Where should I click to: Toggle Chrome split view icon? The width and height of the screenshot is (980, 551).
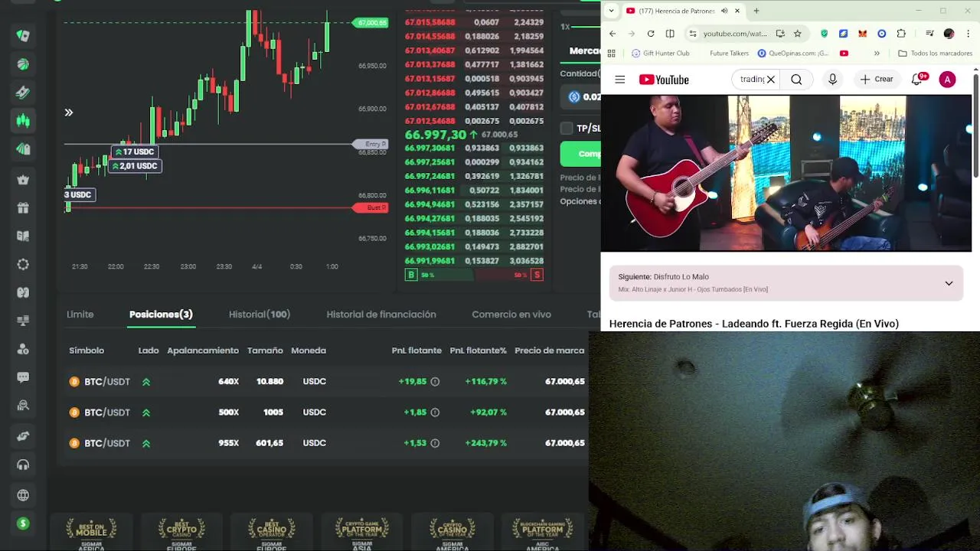(x=670, y=34)
